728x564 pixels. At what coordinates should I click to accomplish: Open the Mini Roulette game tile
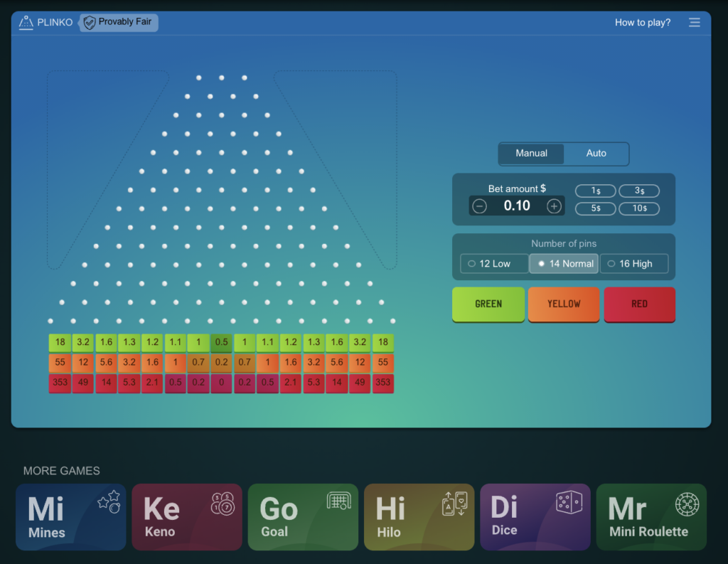651,517
